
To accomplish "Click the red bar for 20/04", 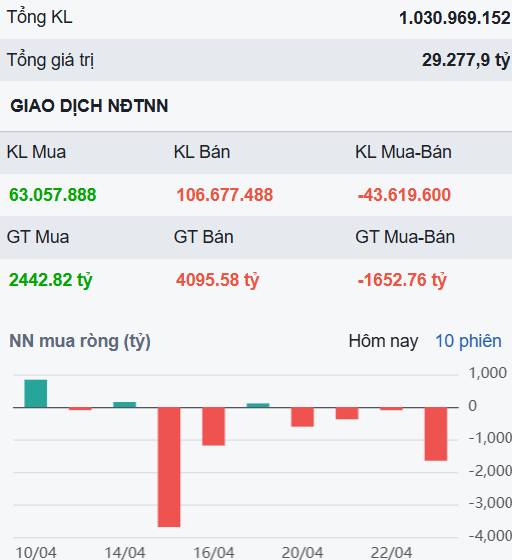I will click(302, 417).
